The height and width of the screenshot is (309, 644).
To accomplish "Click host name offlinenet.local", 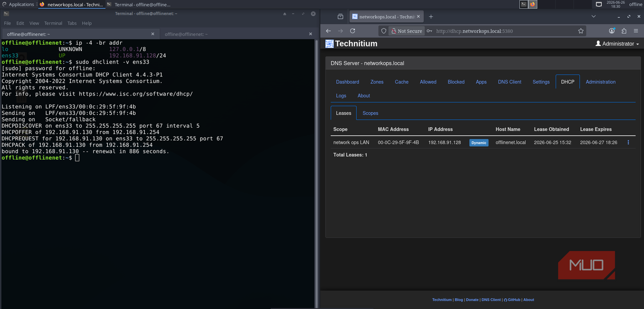I will pyautogui.click(x=511, y=142).
